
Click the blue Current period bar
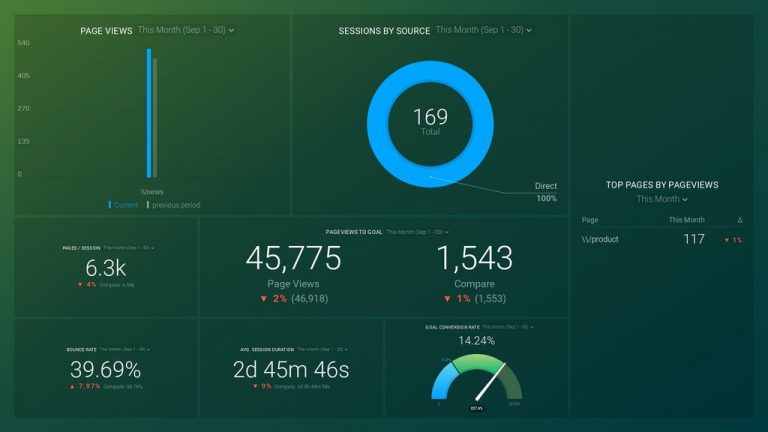pyautogui.click(x=149, y=113)
